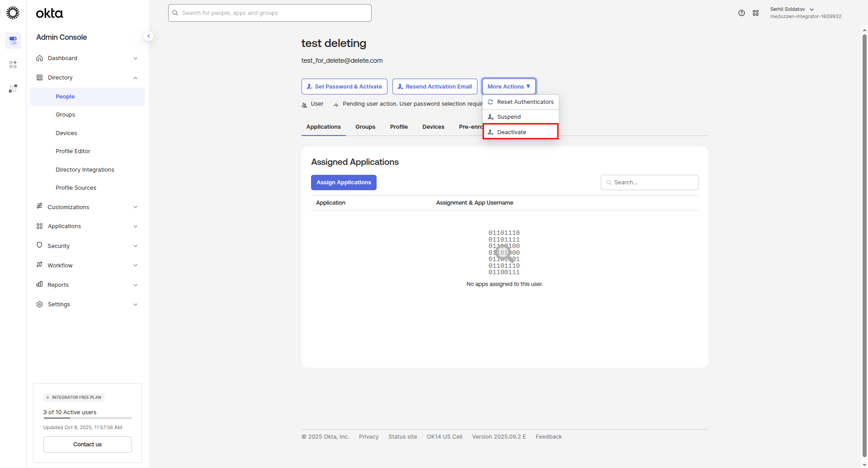Click the Dashboard home icon
868x468 pixels.
coord(40,58)
